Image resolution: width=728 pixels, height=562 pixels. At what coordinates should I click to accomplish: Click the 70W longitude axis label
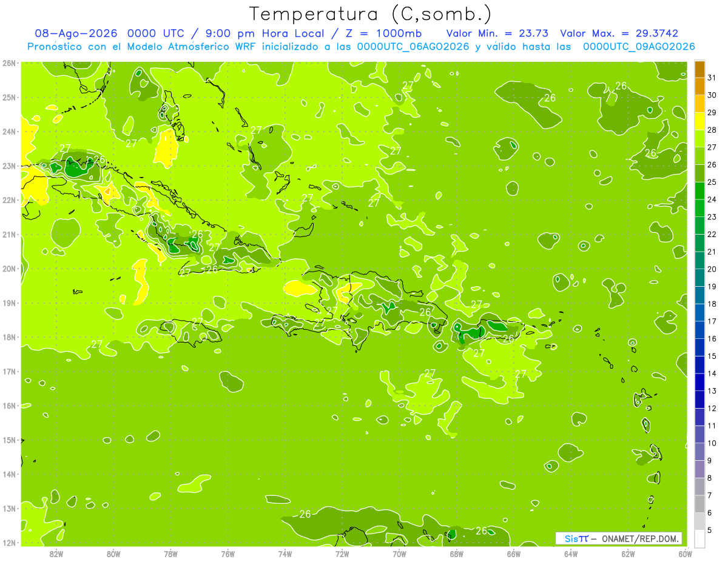[x=399, y=554]
